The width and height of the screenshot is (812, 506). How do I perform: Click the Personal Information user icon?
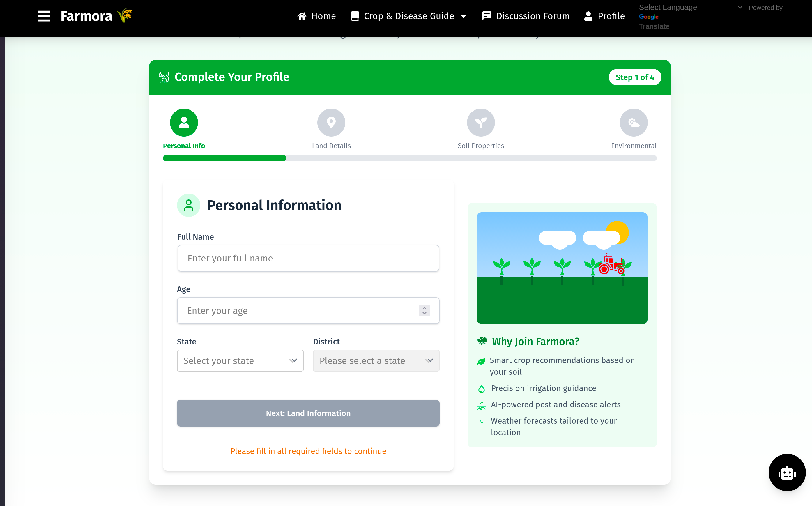188,205
